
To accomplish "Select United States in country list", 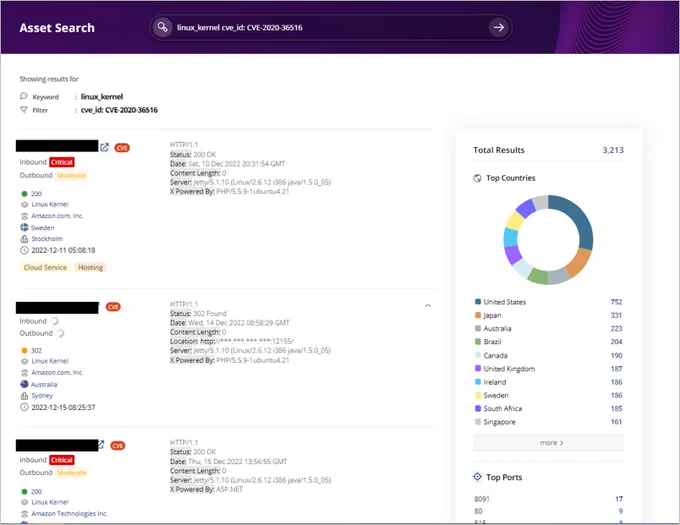I will click(505, 302).
